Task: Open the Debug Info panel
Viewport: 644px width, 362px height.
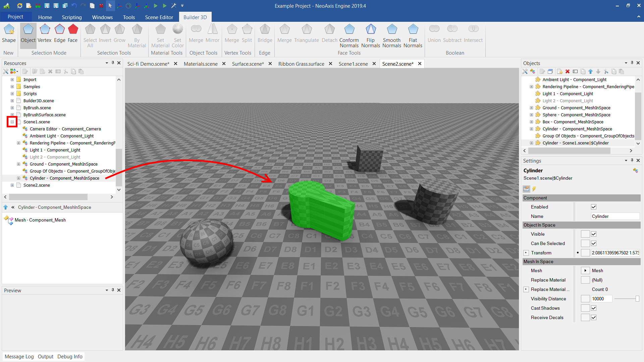Action: [x=70, y=356]
